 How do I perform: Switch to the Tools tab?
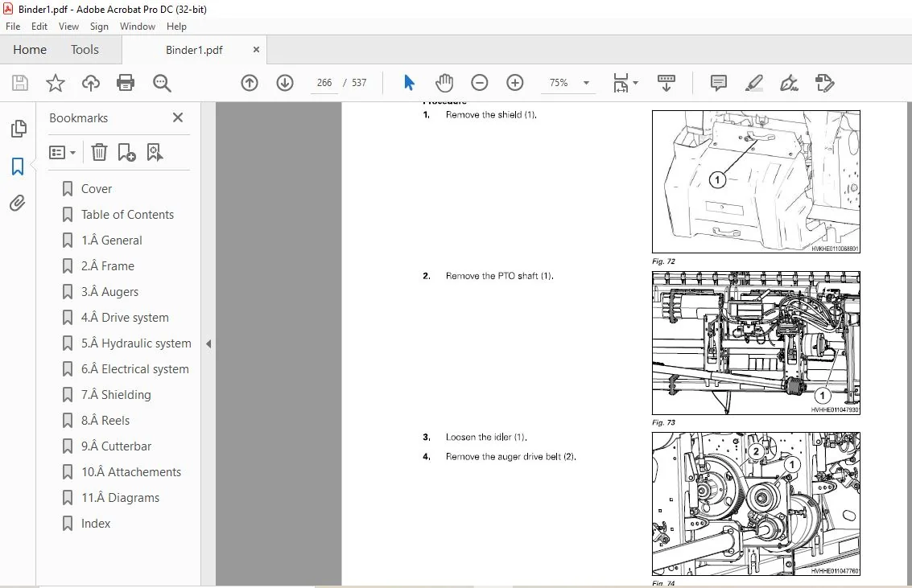(85, 50)
